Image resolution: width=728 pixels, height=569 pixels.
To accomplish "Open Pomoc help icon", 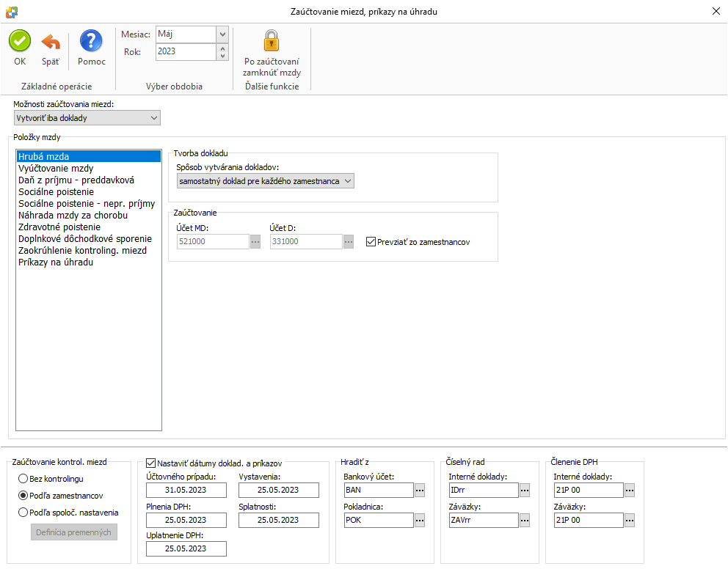I will click(x=92, y=41).
